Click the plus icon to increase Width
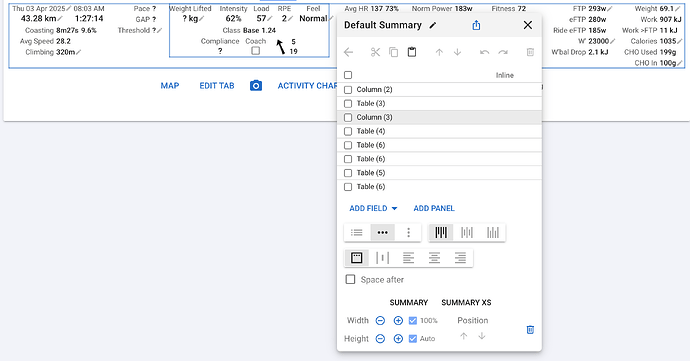690x361 pixels. [398, 320]
